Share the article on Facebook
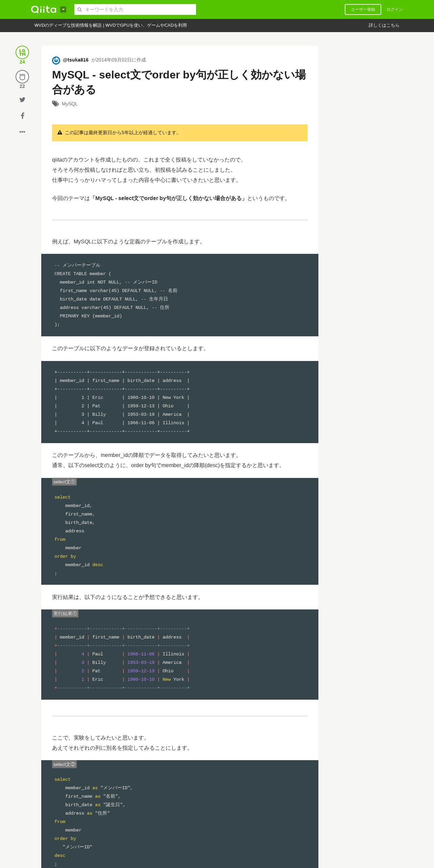Viewport: 434px width, 868px height. tap(22, 116)
